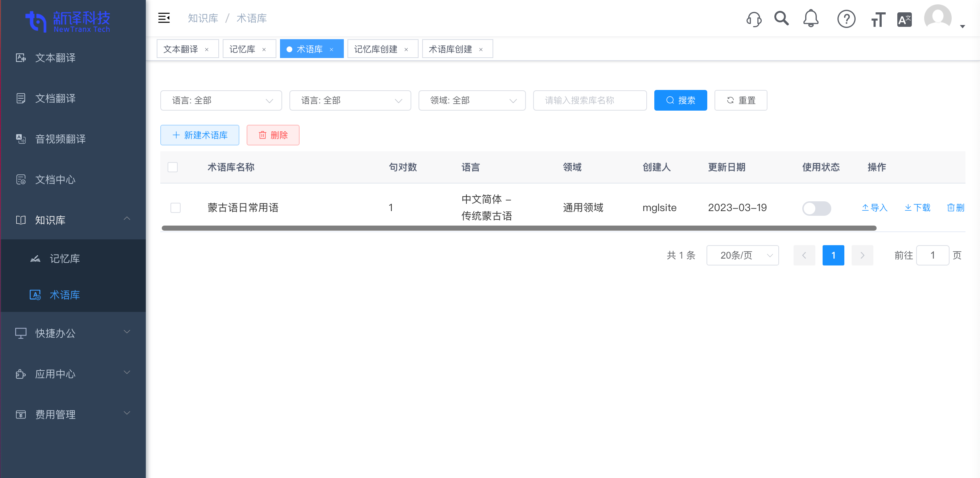Viewport: 980px width, 478px height.
Task: Open the 20条/页 page size dropdown
Action: [742, 255]
